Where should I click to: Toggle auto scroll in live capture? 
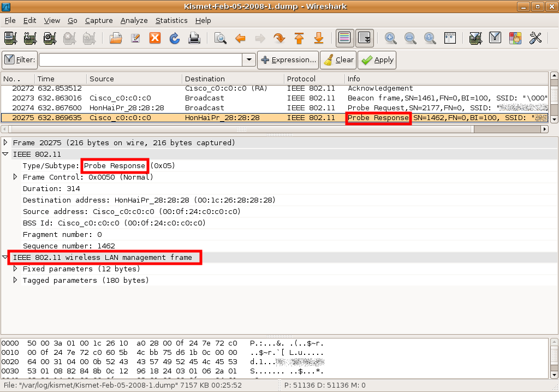pos(364,38)
